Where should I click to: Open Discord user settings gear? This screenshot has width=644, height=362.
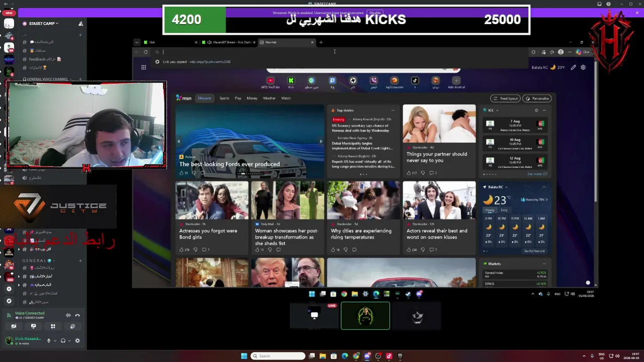pyautogui.click(x=77, y=341)
